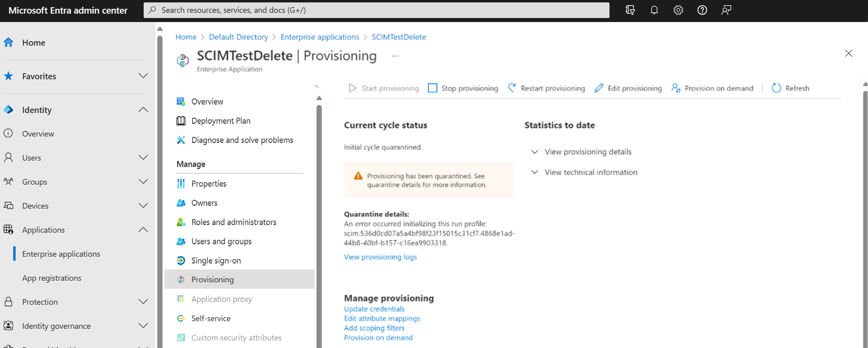Open the Single sign-on settings icon

(x=181, y=260)
